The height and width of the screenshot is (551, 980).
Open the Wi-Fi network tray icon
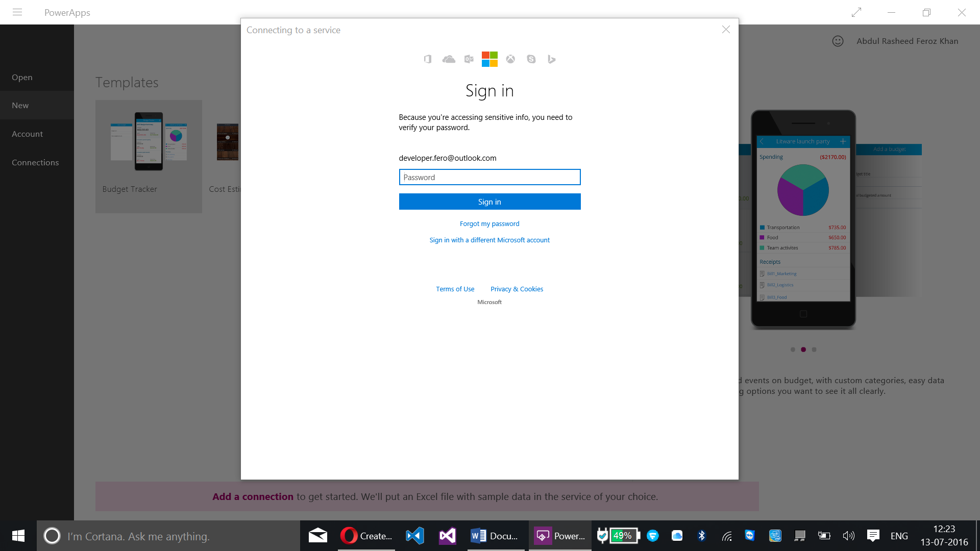(x=727, y=536)
